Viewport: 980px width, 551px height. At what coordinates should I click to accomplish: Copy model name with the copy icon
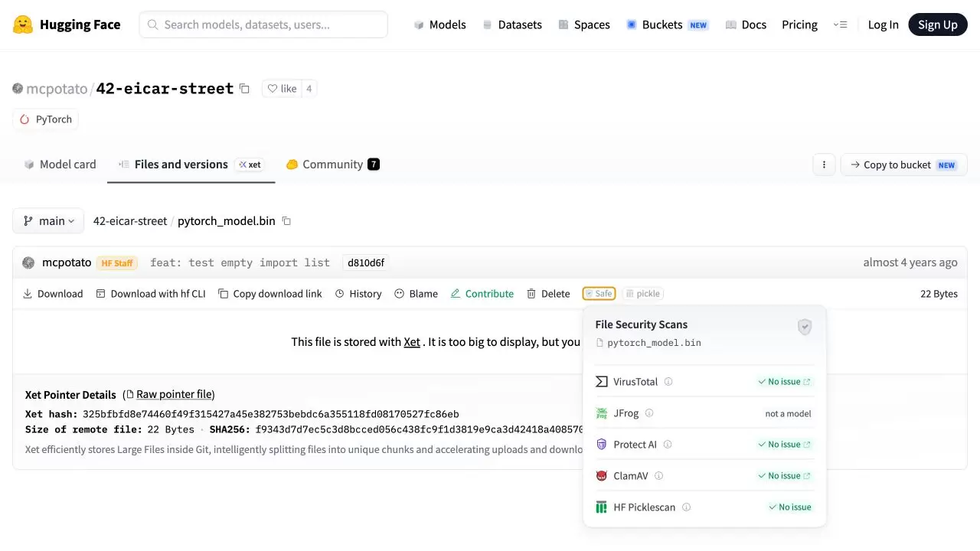tap(244, 89)
